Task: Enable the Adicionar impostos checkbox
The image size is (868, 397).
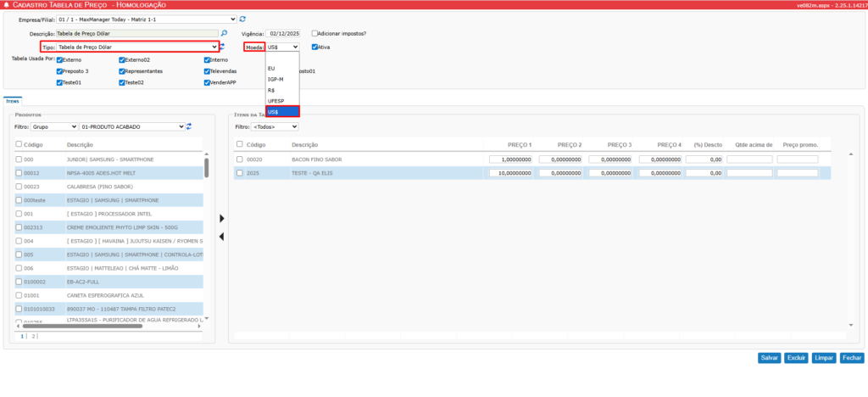Action: 315,33
